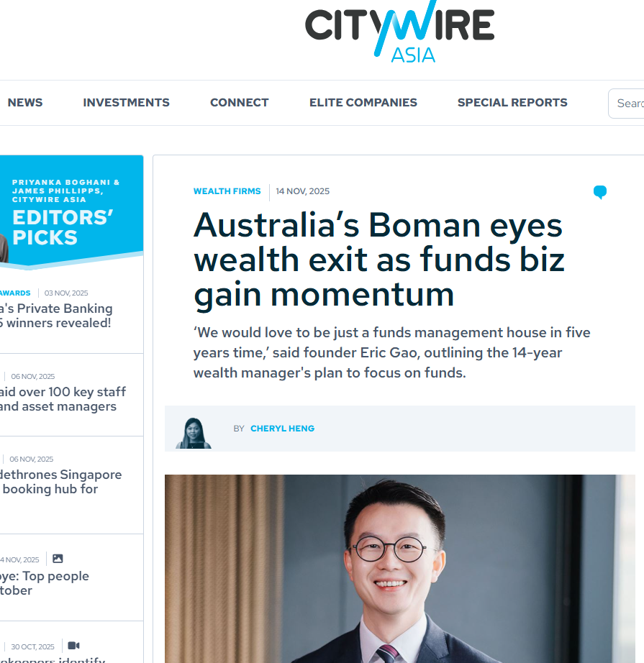Image resolution: width=644 pixels, height=663 pixels.
Task: Click in the Search input field
Action: coord(626,103)
